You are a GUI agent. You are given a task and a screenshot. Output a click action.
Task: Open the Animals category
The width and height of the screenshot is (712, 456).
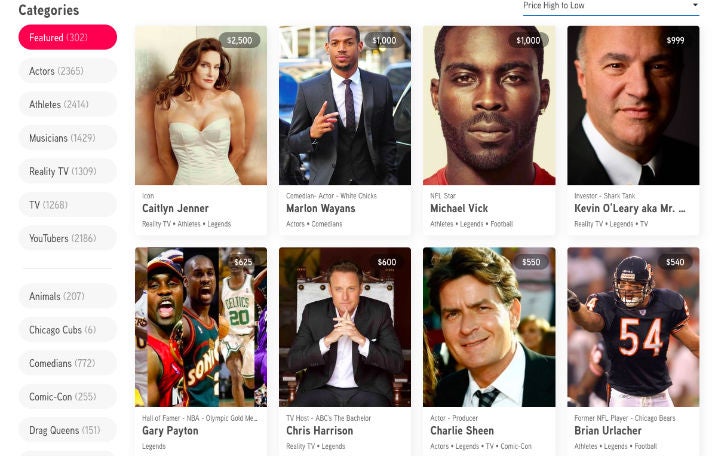pyautogui.click(x=68, y=296)
